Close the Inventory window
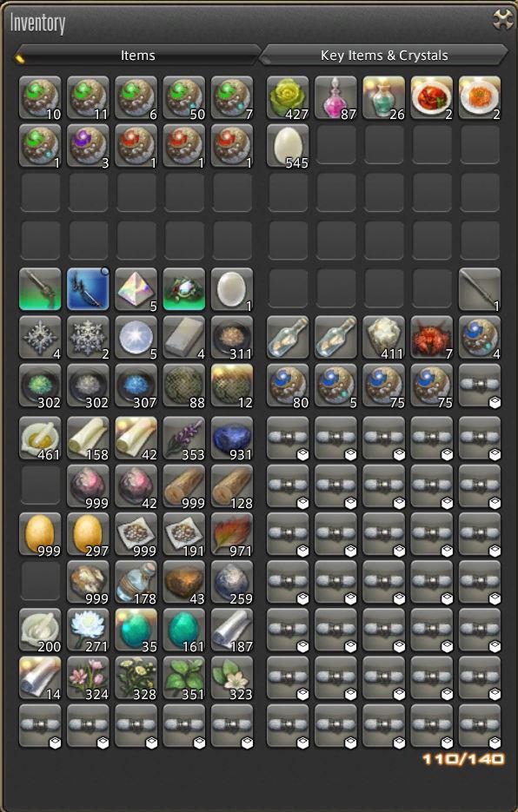The width and height of the screenshot is (518, 812). 502,20
